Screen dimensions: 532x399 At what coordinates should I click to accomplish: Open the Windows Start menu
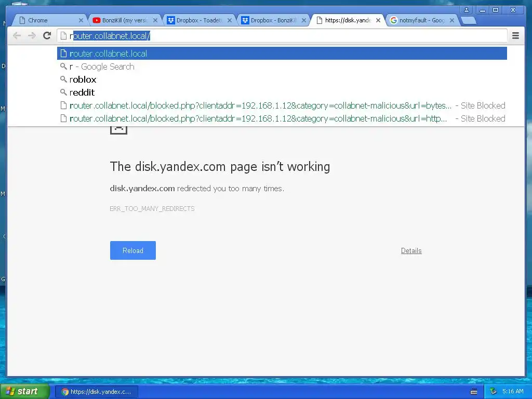pos(24,391)
